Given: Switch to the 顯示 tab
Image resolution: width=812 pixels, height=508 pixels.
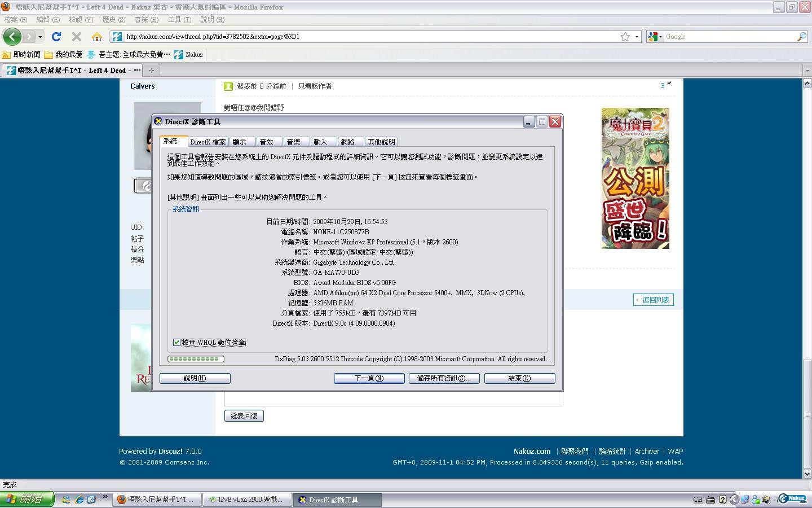Looking at the screenshot, I should 242,142.
